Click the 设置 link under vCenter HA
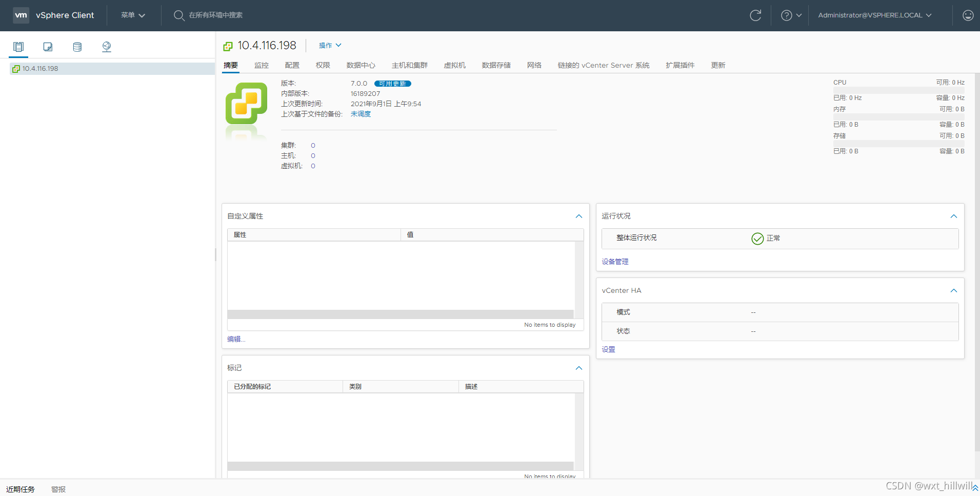This screenshot has width=980, height=496. (609, 349)
